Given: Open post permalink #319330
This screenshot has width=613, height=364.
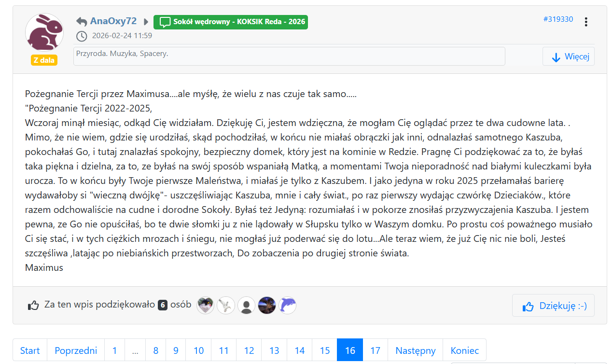Looking at the screenshot, I should (x=558, y=19).
